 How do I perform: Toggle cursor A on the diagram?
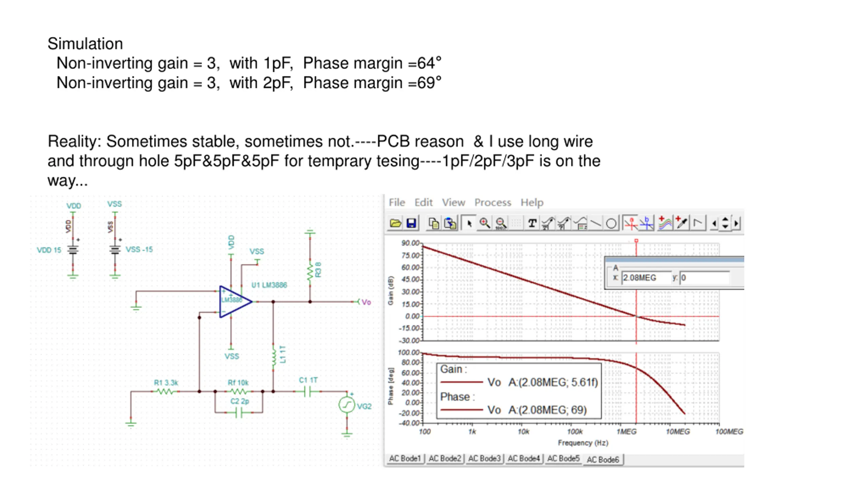coord(631,224)
